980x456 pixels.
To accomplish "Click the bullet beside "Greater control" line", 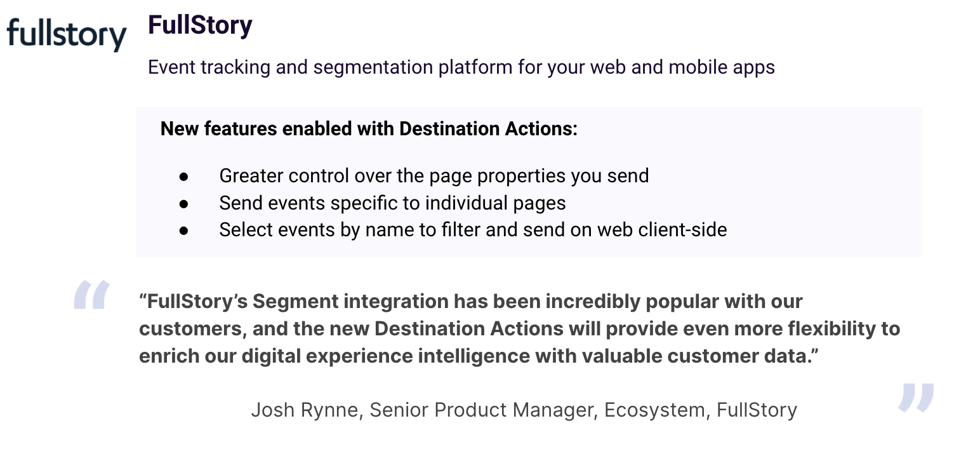I will pyautogui.click(x=184, y=176).
